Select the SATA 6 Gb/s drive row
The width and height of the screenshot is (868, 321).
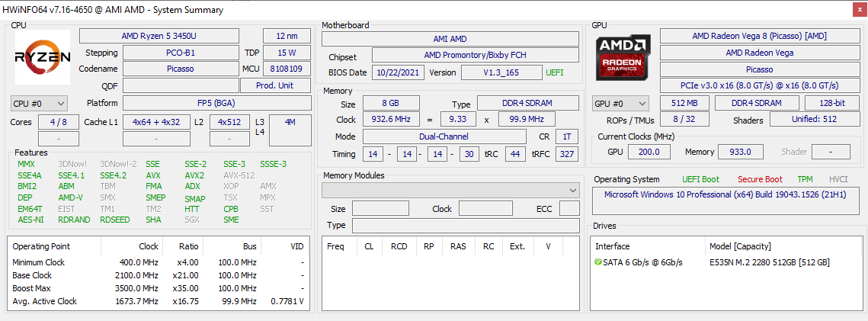click(x=727, y=262)
